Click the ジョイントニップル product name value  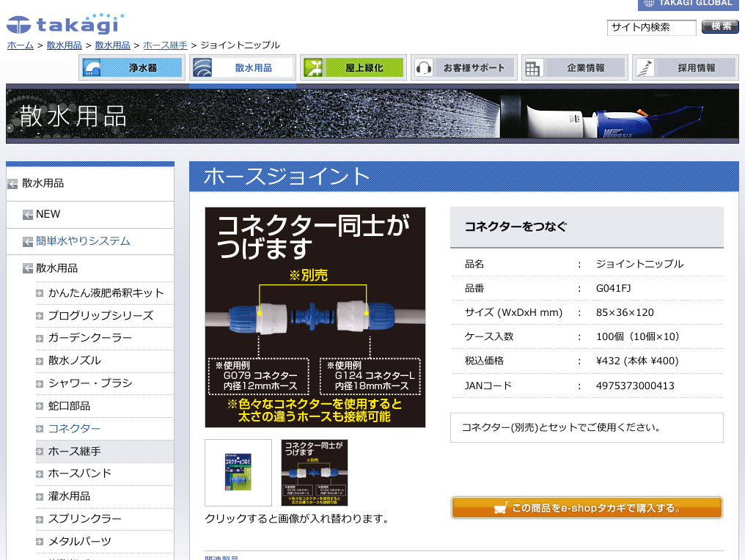click(x=639, y=264)
